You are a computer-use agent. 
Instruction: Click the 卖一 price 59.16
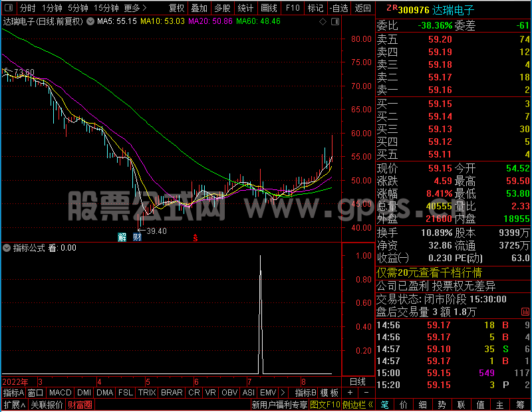click(440, 90)
